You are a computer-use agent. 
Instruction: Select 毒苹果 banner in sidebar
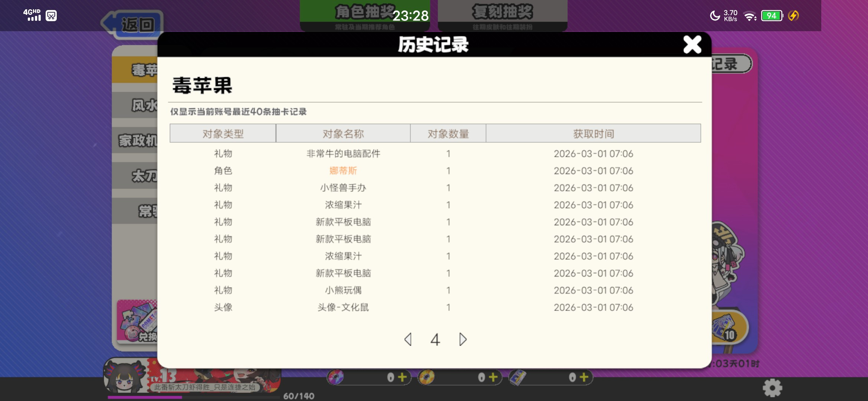click(x=135, y=69)
